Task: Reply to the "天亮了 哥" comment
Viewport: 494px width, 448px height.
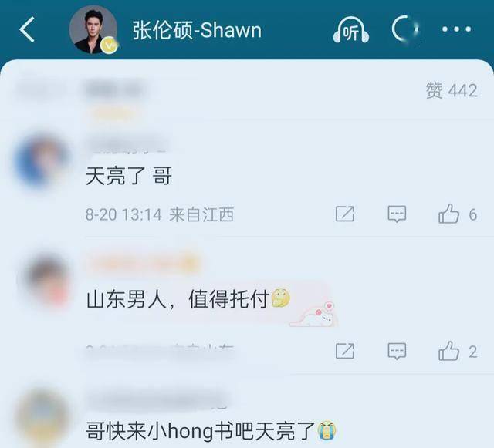Action: tap(397, 214)
